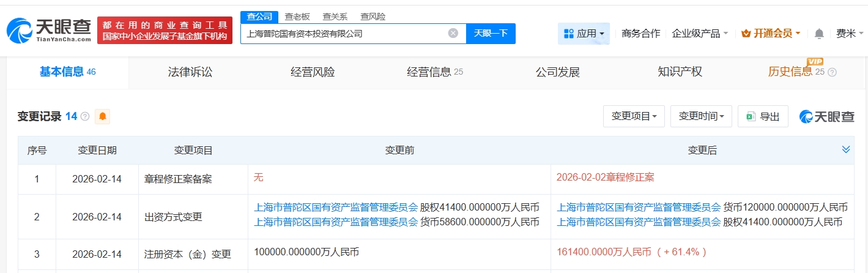Click the red 无 in row 1

pyautogui.click(x=258, y=178)
